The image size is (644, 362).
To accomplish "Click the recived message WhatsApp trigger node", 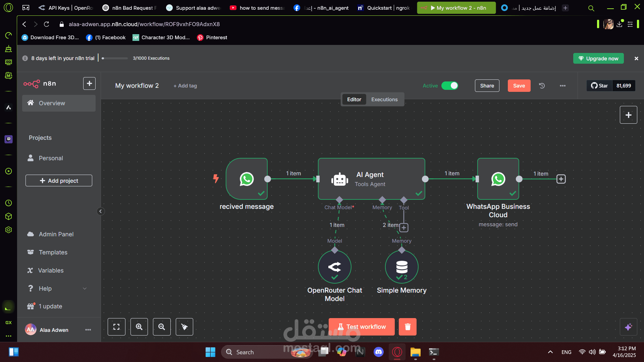I will point(247,179).
